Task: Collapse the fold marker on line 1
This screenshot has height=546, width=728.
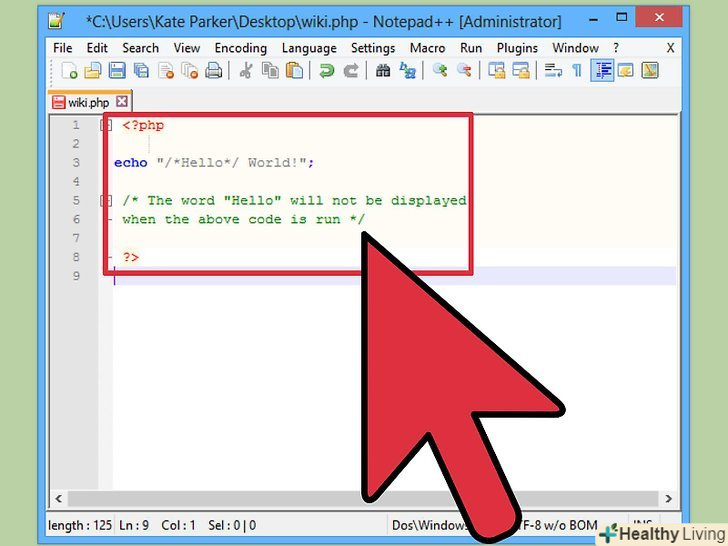Action: (x=106, y=125)
